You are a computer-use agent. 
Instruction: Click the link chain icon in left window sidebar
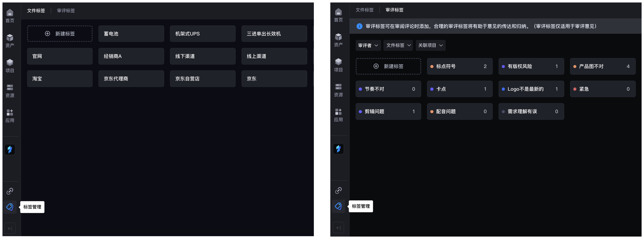pos(10,191)
